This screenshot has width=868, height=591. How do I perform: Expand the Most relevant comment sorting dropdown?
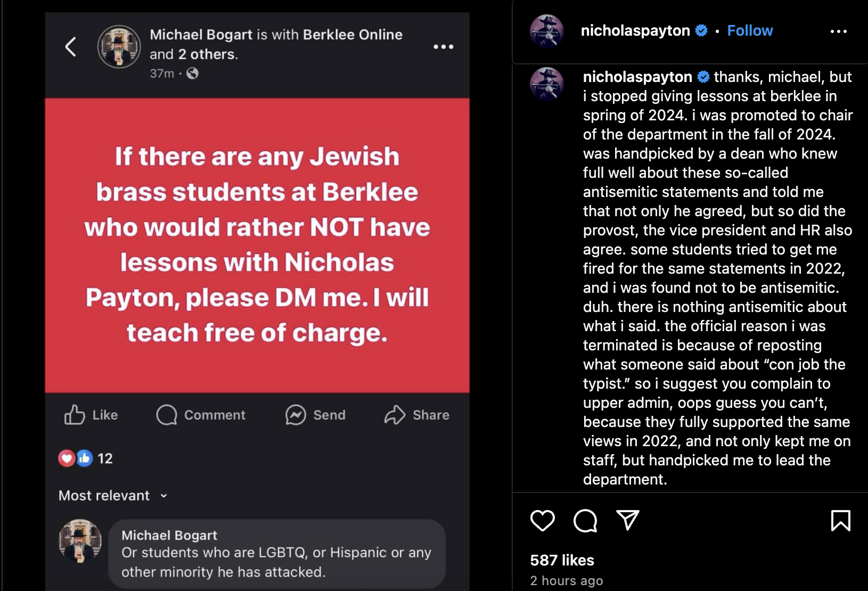(x=113, y=496)
